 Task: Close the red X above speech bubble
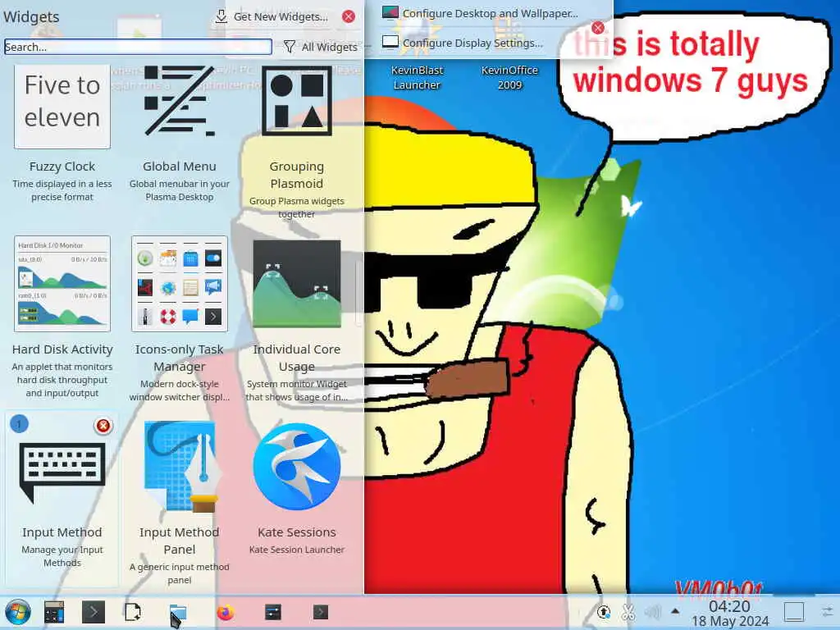(x=598, y=27)
